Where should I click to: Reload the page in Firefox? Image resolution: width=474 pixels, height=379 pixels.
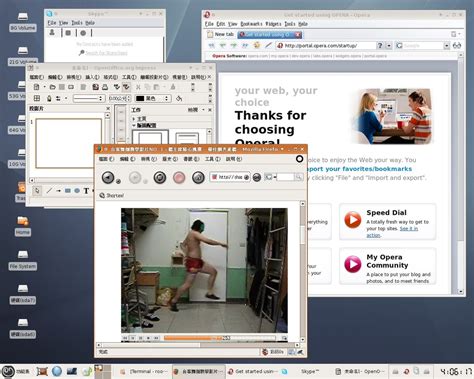point(160,177)
